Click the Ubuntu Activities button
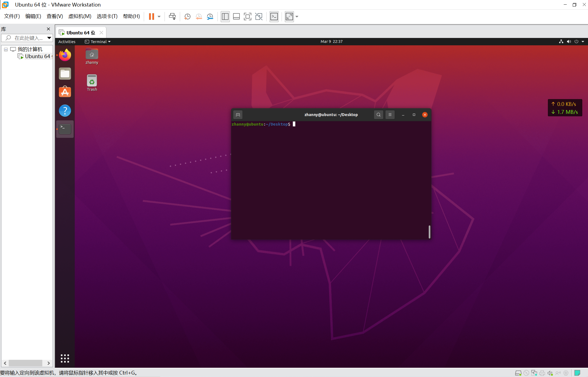Screen dimensions: 588x377 (67, 41)
